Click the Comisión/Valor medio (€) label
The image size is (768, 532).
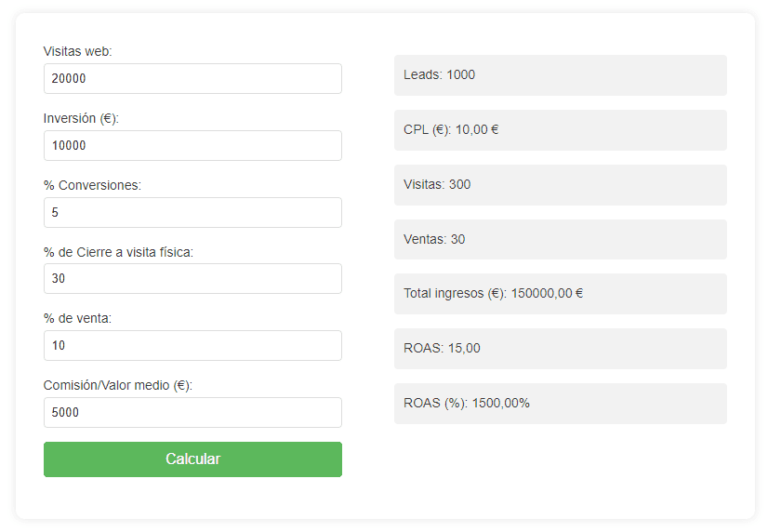coord(118,386)
